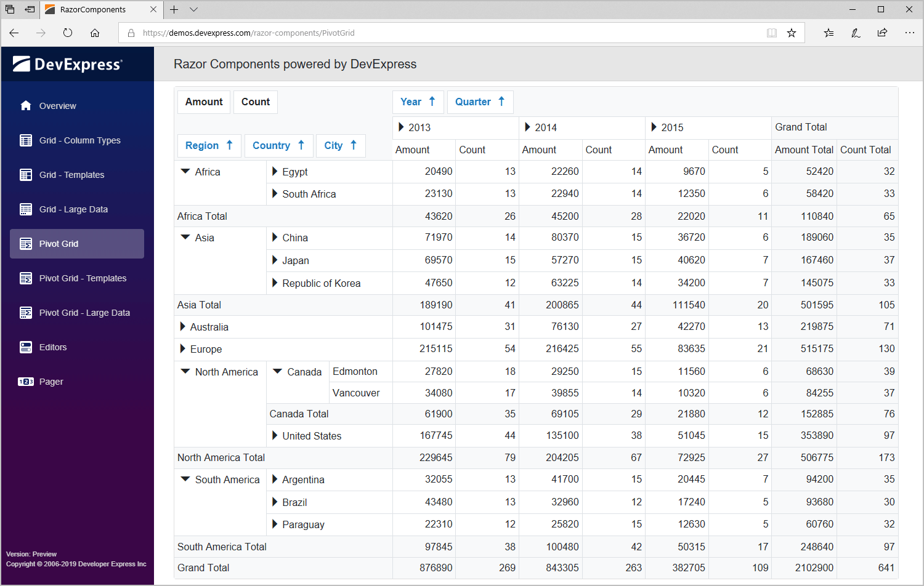Expand the Europe row group
The height and width of the screenshot is (586, 924).
(x=183, y=349)
